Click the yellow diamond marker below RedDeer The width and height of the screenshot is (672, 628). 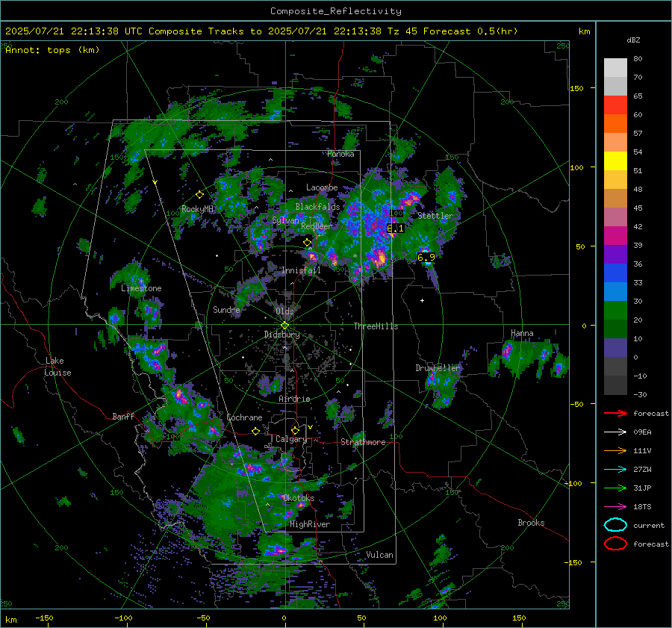tap(307, 243)
